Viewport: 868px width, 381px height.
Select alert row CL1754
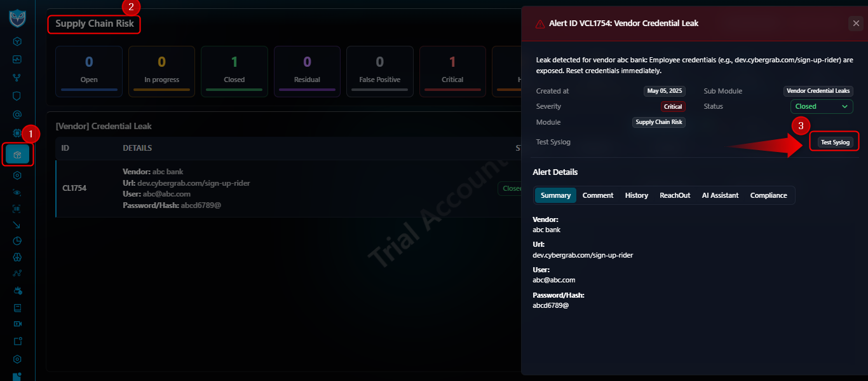click(288, 188)
